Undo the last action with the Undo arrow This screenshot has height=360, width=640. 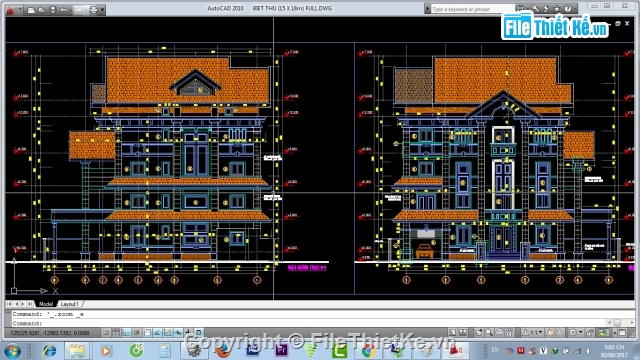click(64, 10)
